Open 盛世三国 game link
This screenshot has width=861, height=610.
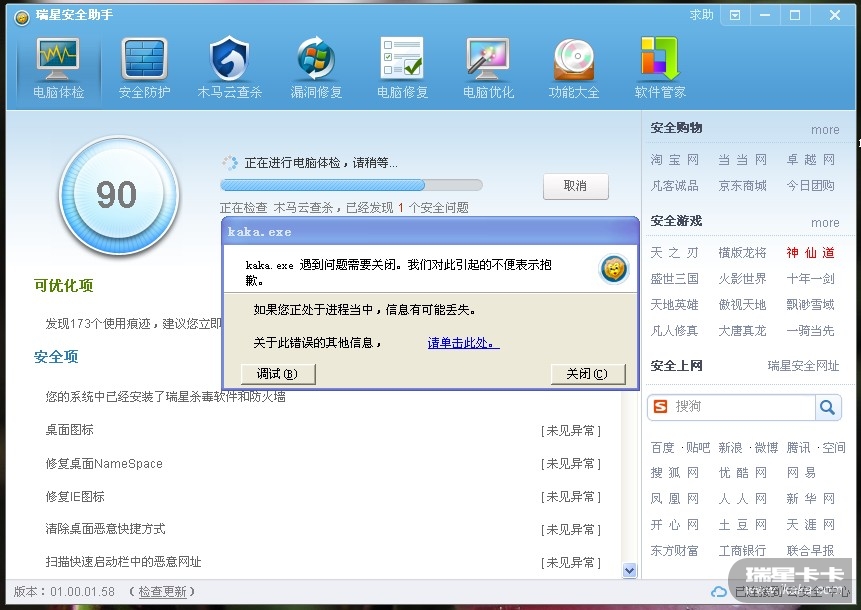pos(674,278)
